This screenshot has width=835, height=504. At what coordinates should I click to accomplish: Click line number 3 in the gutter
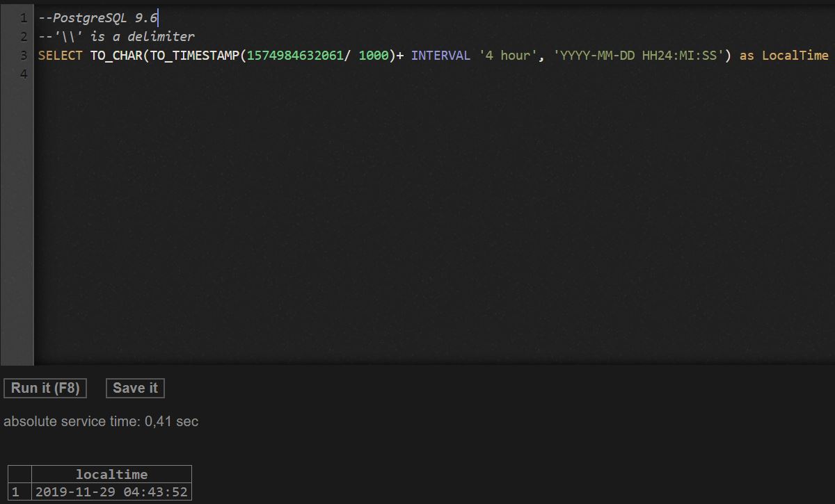[x=24, y=55]
